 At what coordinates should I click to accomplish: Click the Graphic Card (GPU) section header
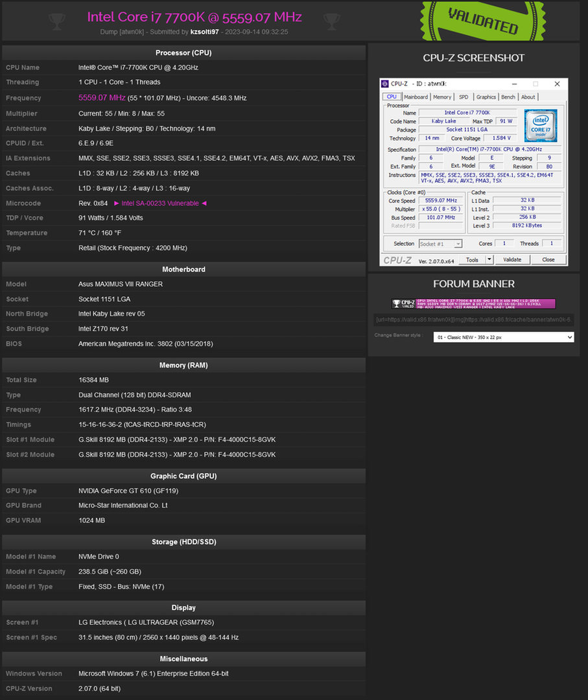183,476
